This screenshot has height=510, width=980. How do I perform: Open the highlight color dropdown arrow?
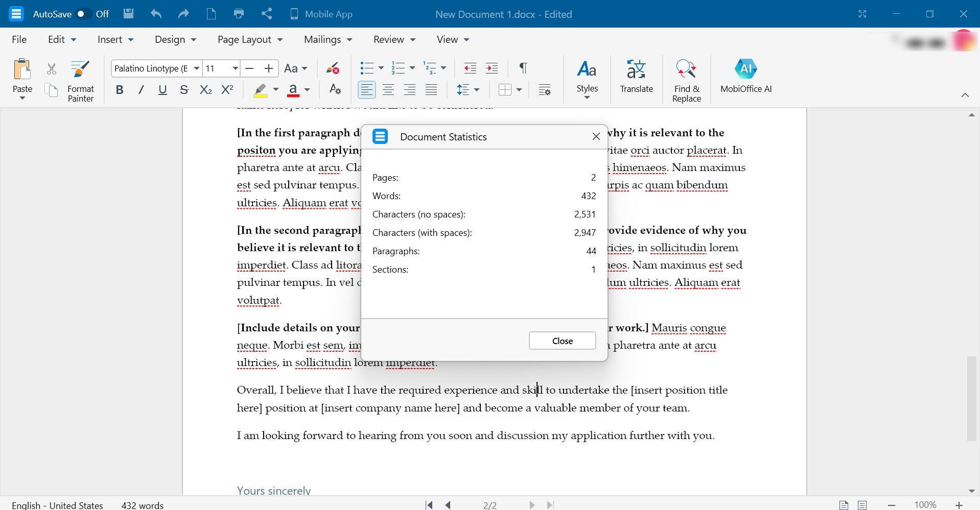tap(276, 90)
